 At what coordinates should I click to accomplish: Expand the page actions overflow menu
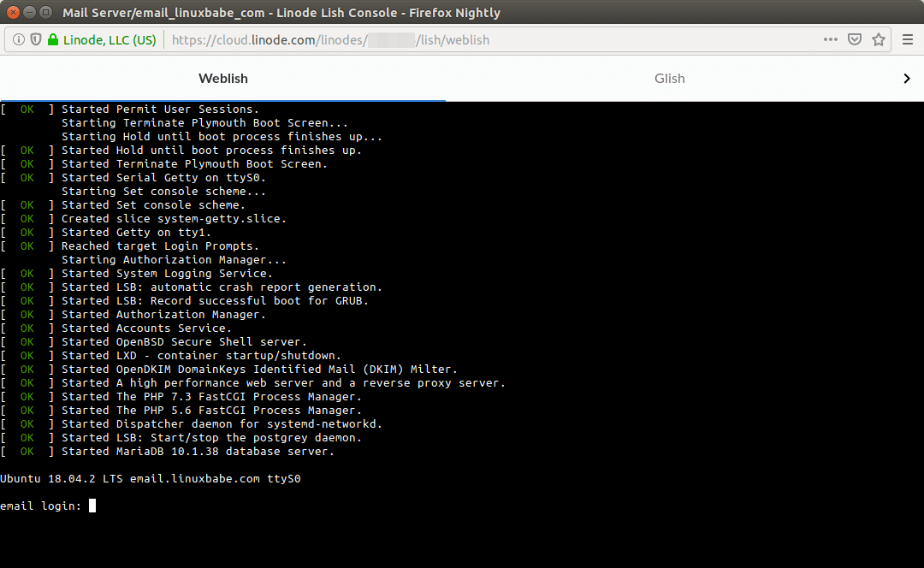[x=831, y=39]
